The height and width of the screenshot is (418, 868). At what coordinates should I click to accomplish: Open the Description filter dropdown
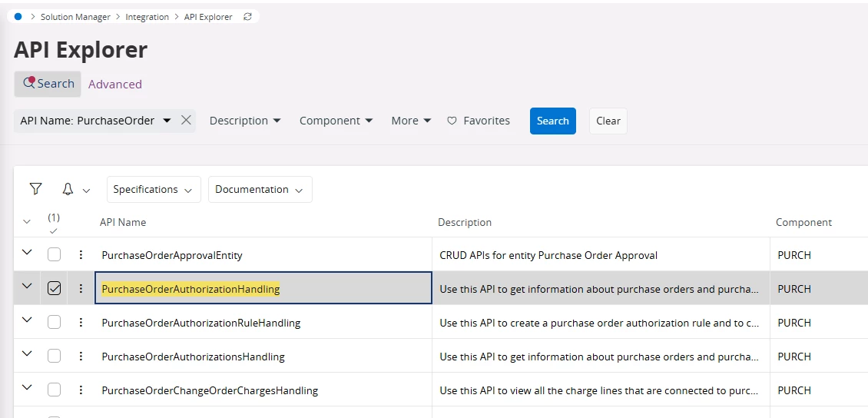[245, 121]
